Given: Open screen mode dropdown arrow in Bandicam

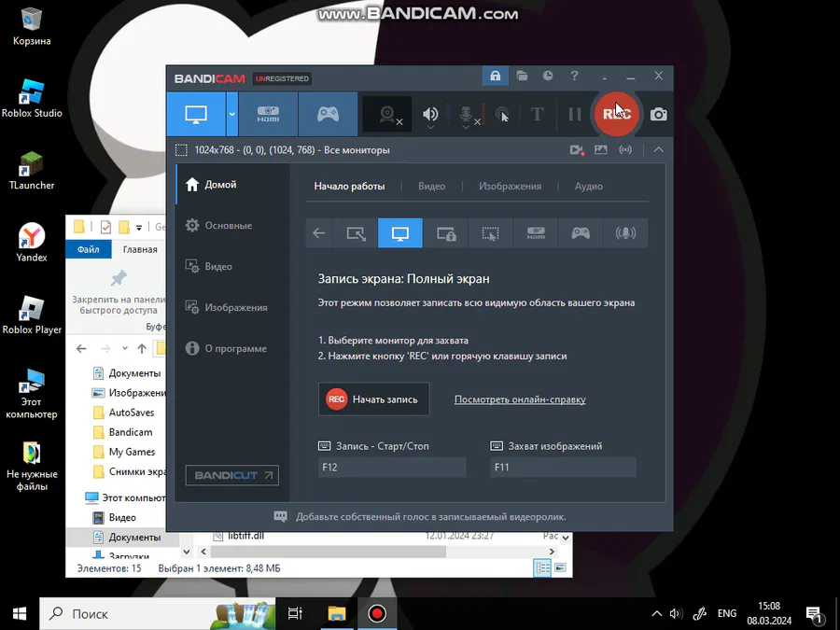Looking at the screenshot, I should pos(232,114).
